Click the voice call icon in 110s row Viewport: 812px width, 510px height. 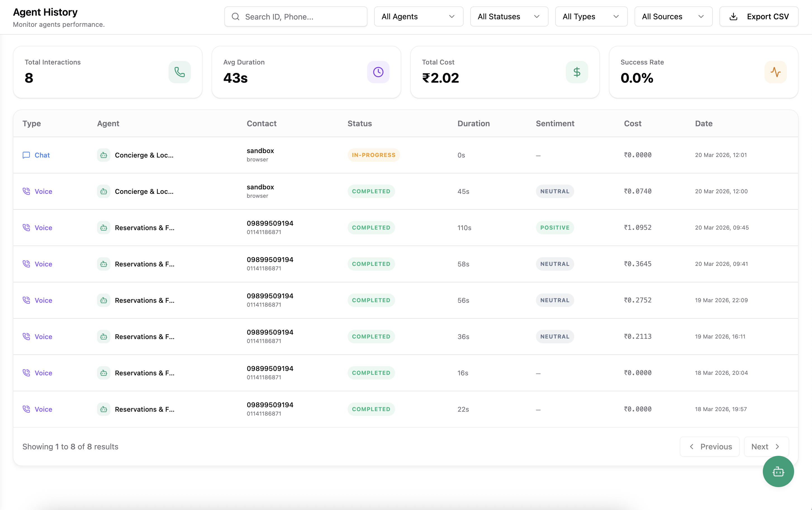click(26, 228)
